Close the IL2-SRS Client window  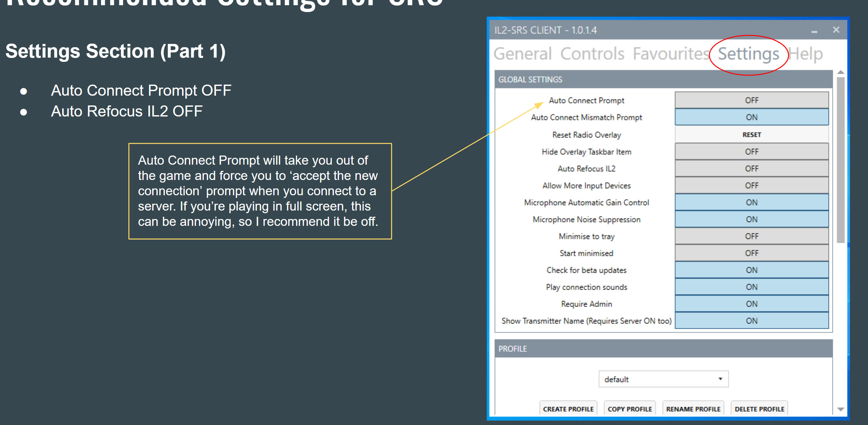(x=836, y=30)
